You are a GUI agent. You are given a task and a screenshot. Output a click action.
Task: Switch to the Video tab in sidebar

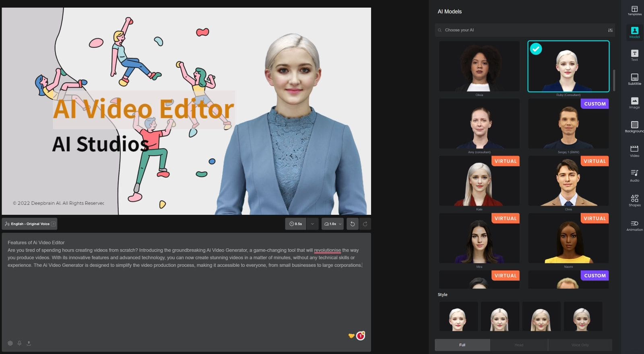(634, 151)
